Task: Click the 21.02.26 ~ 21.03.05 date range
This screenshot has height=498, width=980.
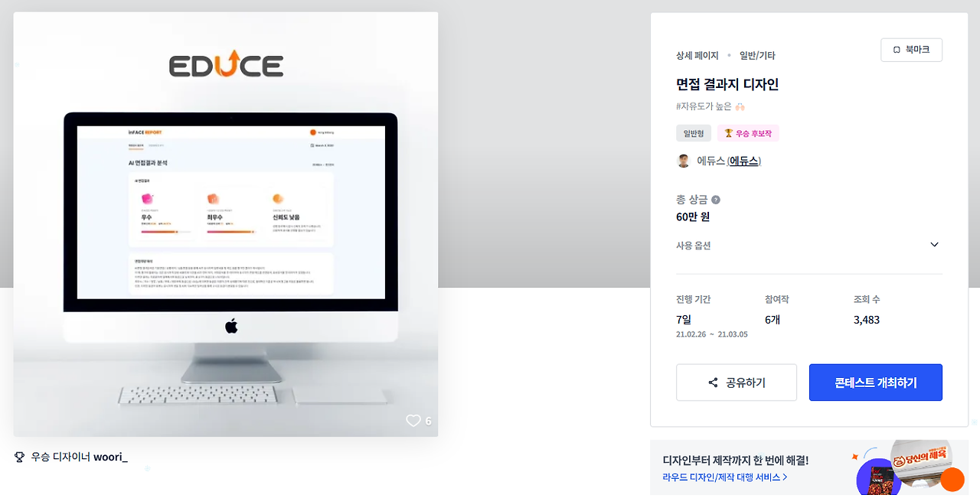Action: (712, 334)
